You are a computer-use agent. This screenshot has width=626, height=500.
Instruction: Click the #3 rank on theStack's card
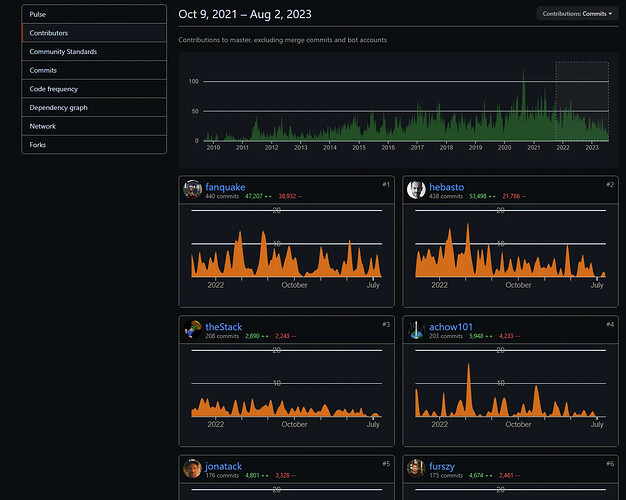(x=386, y=324)
